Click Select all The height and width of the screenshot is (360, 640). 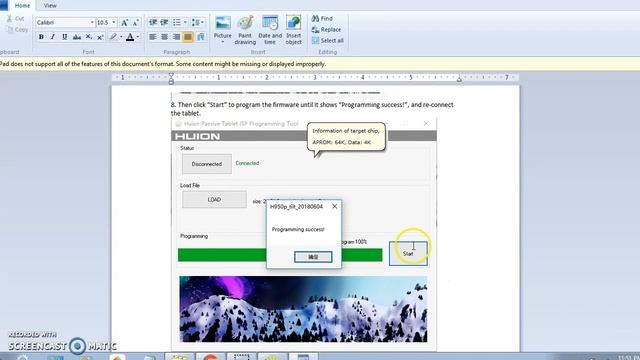328,40
